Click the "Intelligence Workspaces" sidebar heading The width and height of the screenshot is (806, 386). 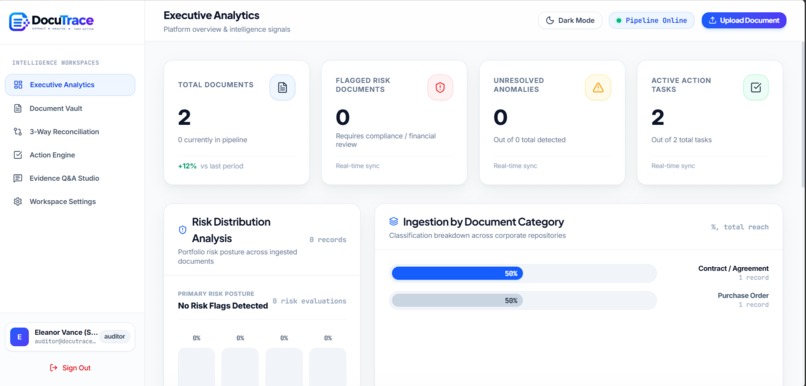tap(56, 63)
